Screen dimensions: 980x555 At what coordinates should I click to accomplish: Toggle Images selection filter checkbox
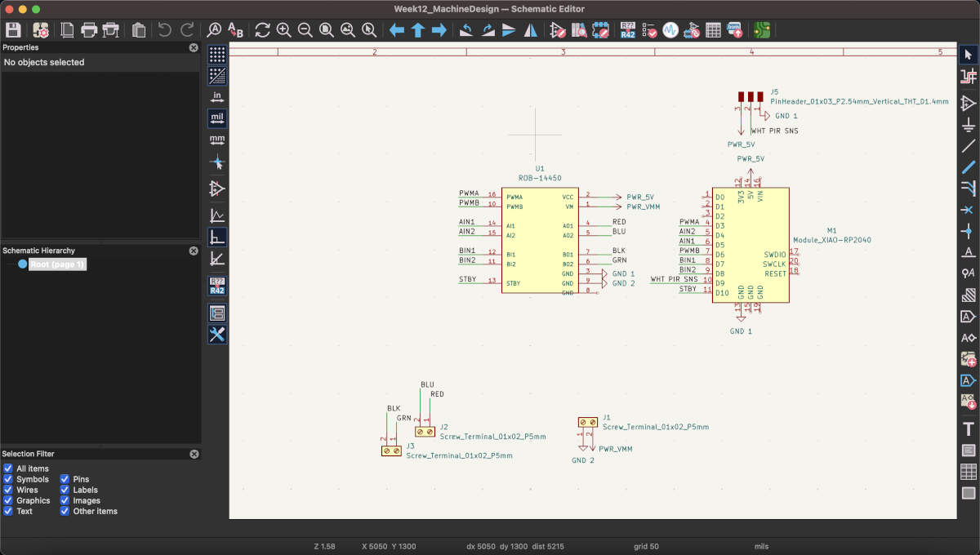pos(65,500)
